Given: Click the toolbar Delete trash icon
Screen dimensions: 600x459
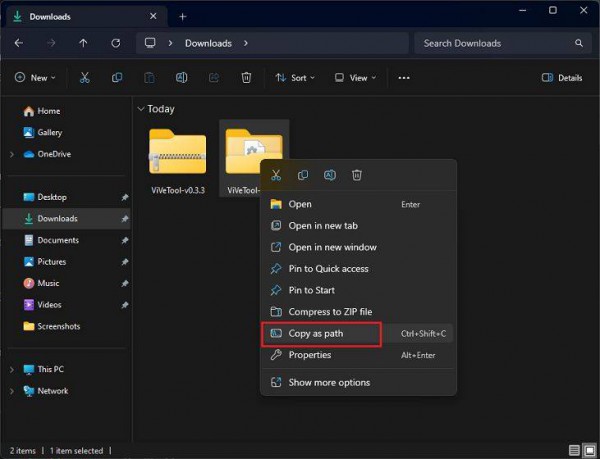Looking at the screenshot, I should (246, 77).
